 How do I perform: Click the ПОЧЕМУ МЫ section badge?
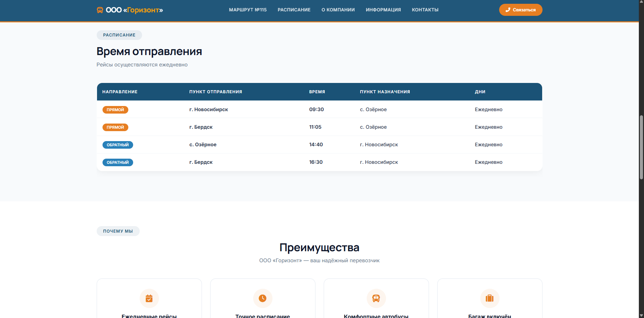point(118,231)
